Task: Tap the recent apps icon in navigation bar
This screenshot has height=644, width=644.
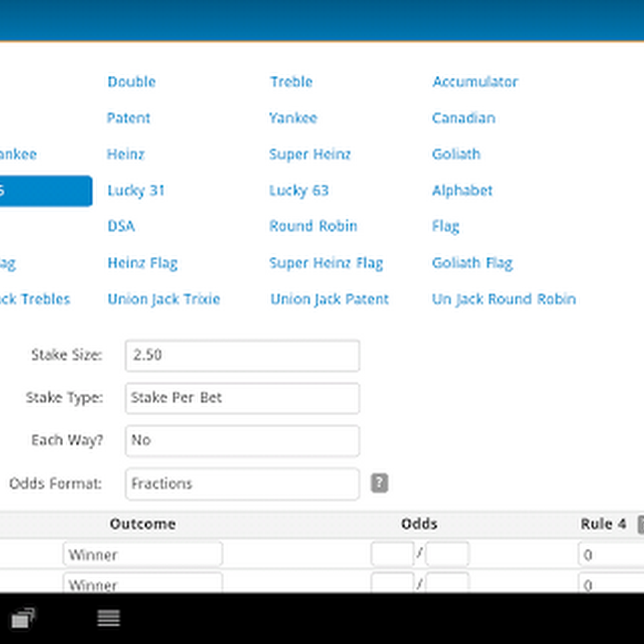Action: click(x=23, y=618)
